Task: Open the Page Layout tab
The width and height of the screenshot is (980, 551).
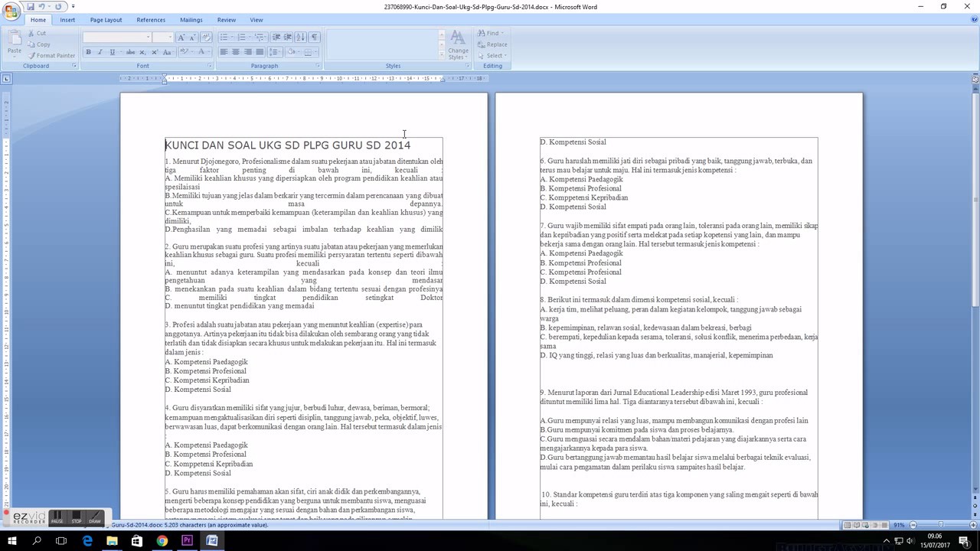Action: click(x=106, y=20)
